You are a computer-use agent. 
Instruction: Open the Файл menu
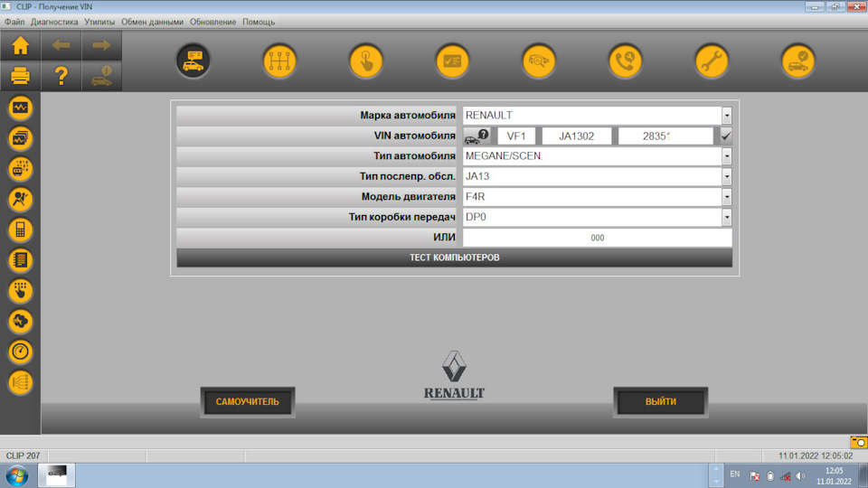pyautogui.click(x=14, y=22)
